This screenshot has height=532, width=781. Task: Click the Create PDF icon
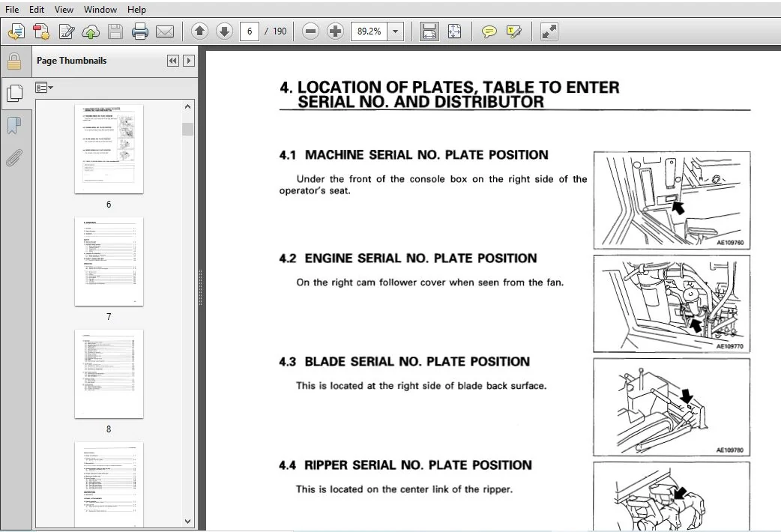[x=40, y=31]
